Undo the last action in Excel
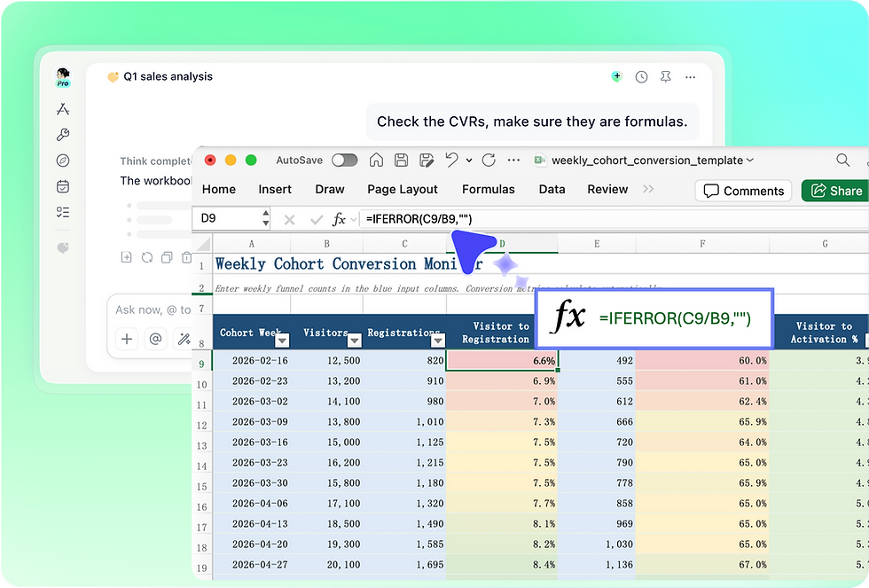The height and width of the screenshot is (588, 869). click(451, 161)
